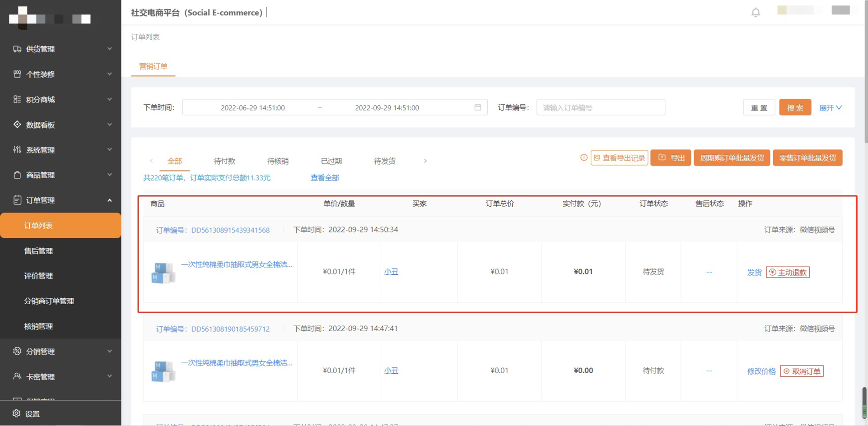Click product thumbnail of order DD561308190185459712
The width and height of the screenshot is (868, 426).
(163, 371)
